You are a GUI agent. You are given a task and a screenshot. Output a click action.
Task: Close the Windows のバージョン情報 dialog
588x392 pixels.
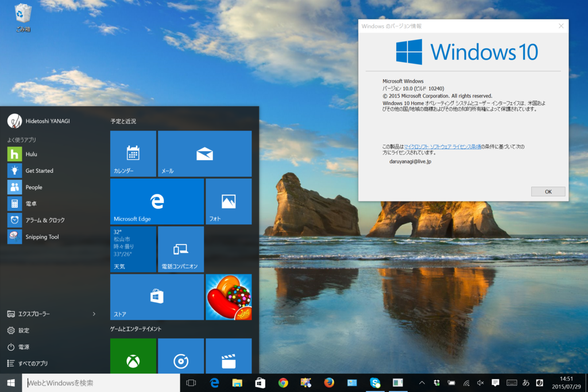[x=561, y=26]
